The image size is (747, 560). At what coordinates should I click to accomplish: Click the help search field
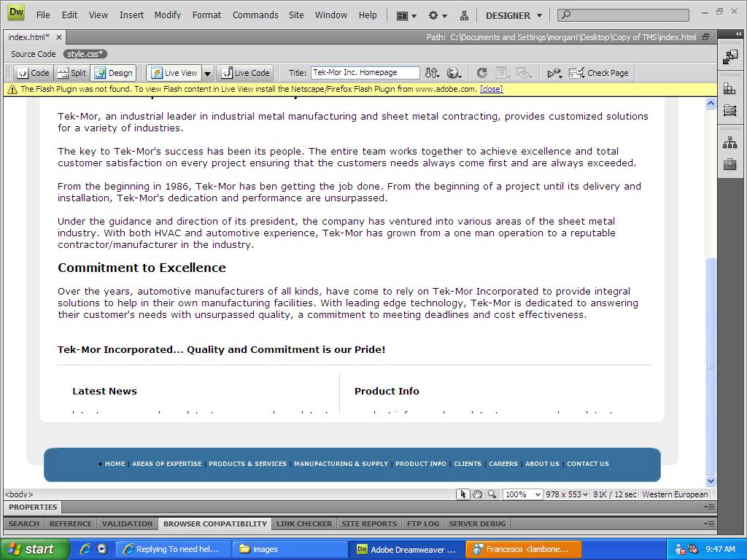click(x=623, y=15)
